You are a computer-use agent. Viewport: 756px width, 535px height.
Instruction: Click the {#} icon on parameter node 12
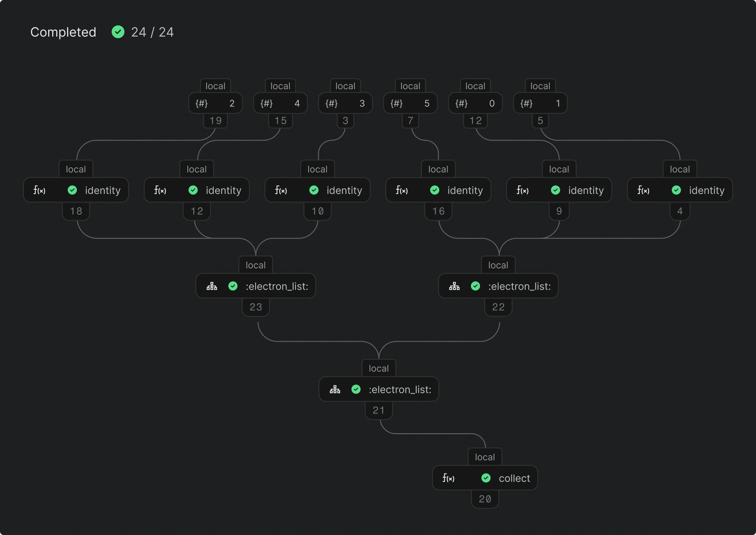(461, 103)
